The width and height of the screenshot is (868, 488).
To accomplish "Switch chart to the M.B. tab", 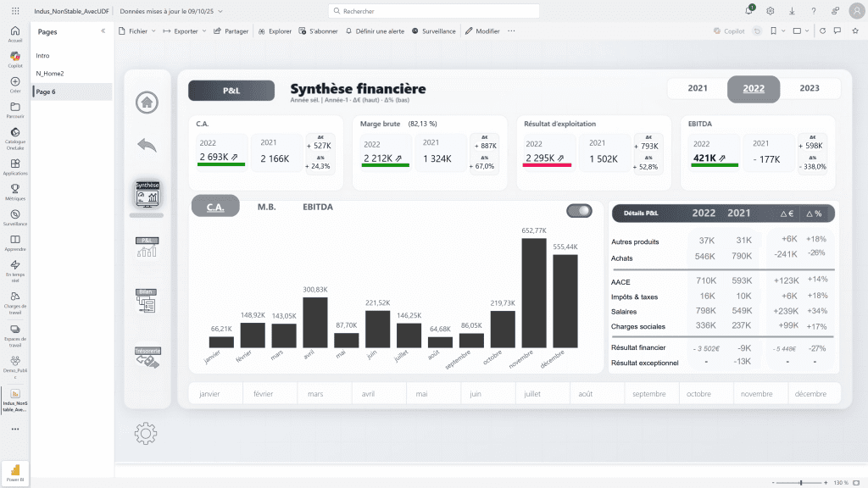I will tap(267, 207).
